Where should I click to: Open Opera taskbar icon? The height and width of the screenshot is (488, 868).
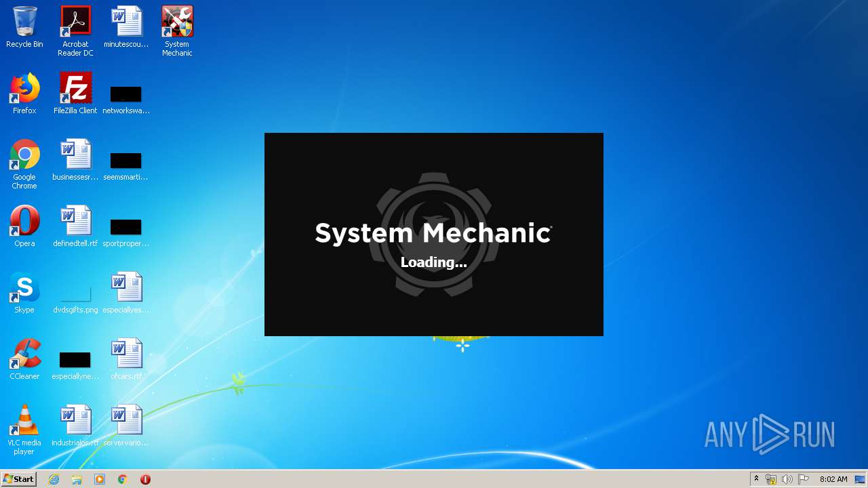click(x=145, y=479)
